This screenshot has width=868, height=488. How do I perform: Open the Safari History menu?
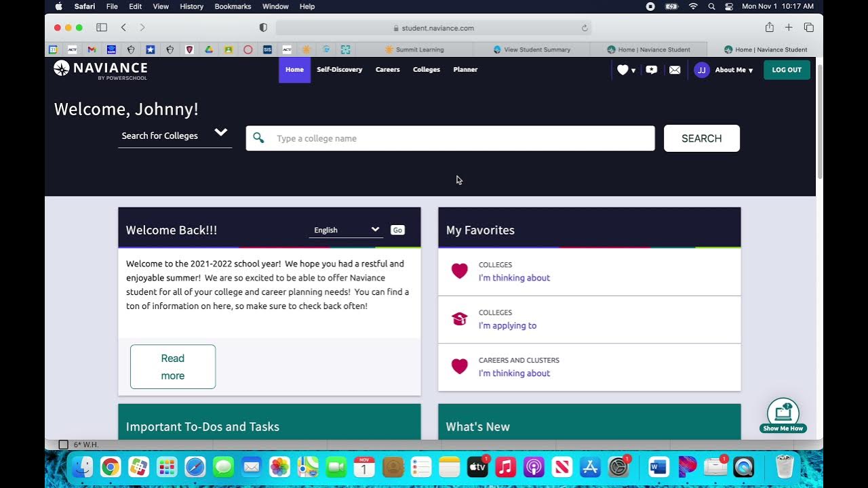point(191,6)
